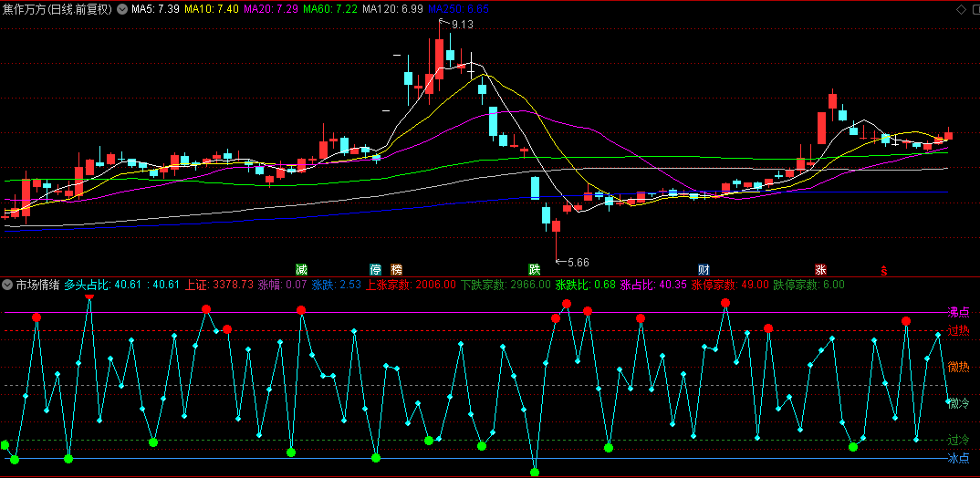Click the 冰点 level line label
Image resolution: width=980 pixels, height=478 pixels.
(x=958, y=458)
